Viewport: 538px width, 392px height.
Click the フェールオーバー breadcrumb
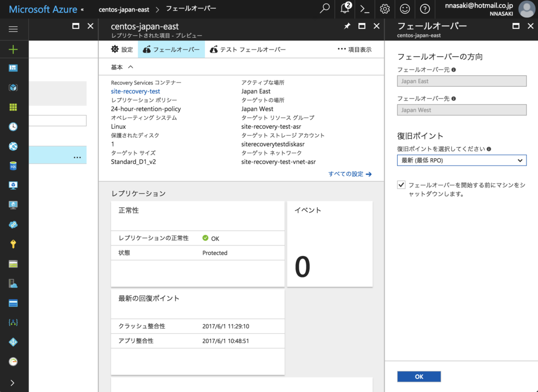191,8
